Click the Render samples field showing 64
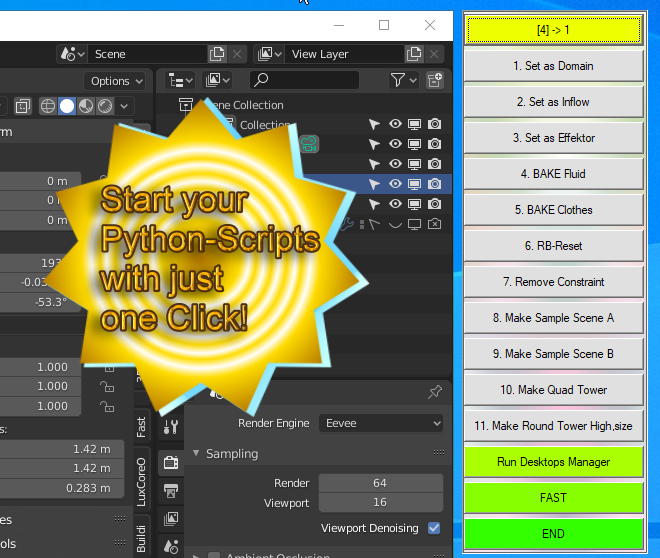 coord(381,483)
